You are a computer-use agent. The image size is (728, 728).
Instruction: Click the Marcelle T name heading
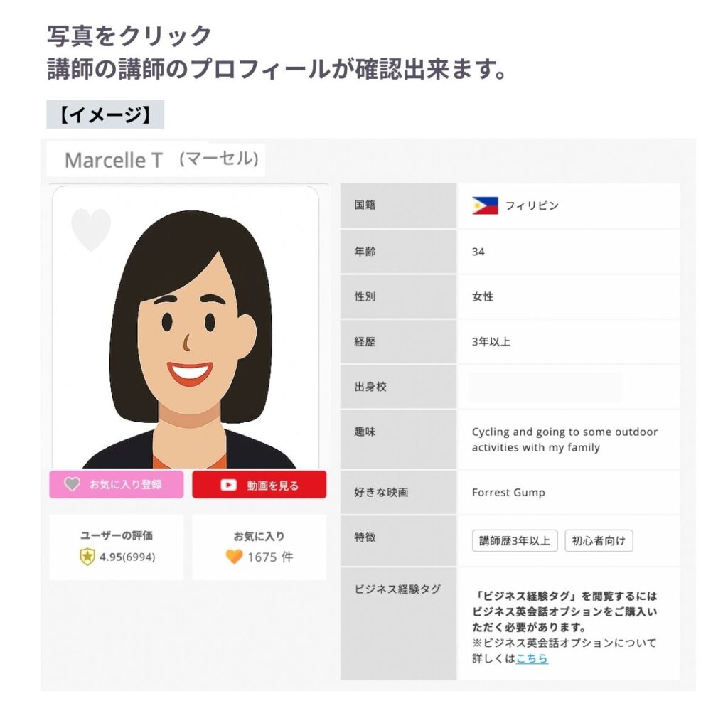(x=114, y=160)
